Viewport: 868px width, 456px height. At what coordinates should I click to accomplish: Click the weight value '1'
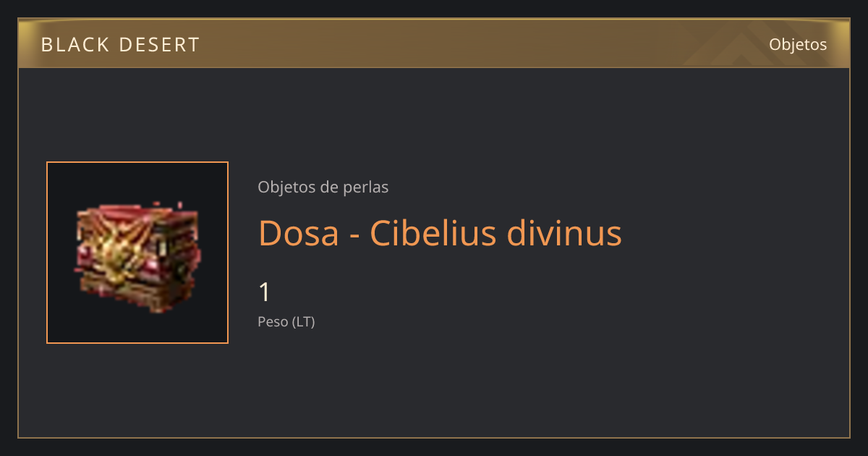265,292
